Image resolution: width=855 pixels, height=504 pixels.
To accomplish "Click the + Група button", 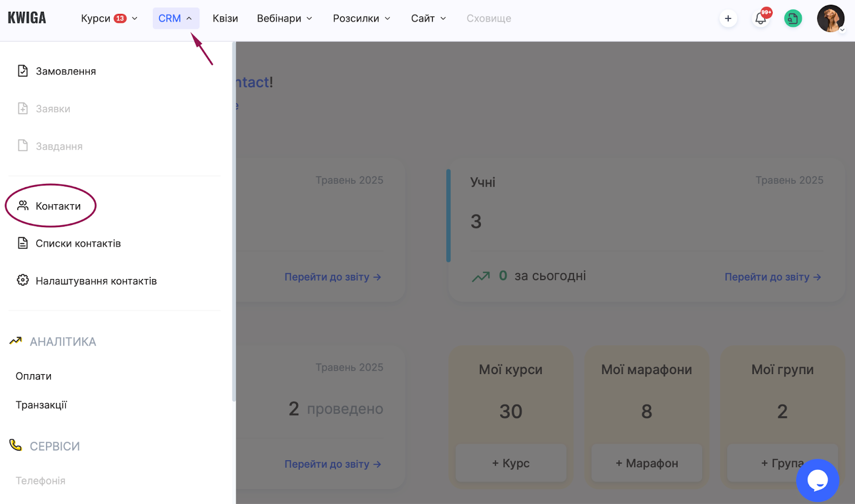I will (782, 463).
